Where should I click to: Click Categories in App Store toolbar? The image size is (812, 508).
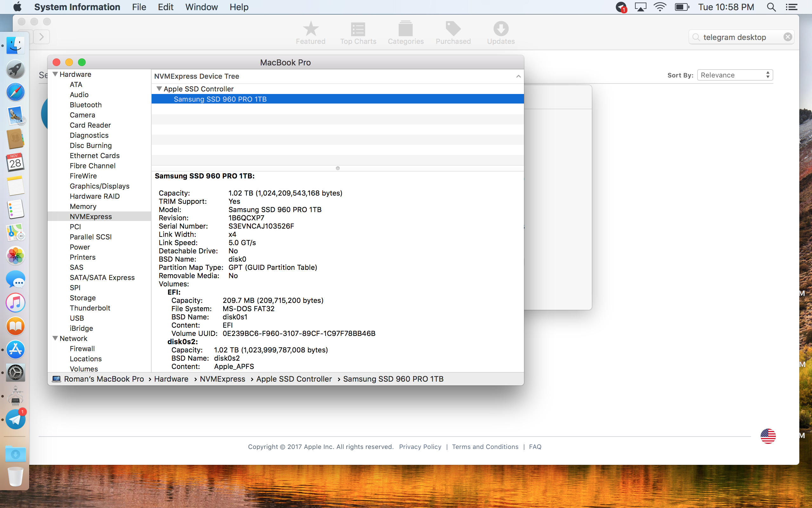[x=406, y=33]
